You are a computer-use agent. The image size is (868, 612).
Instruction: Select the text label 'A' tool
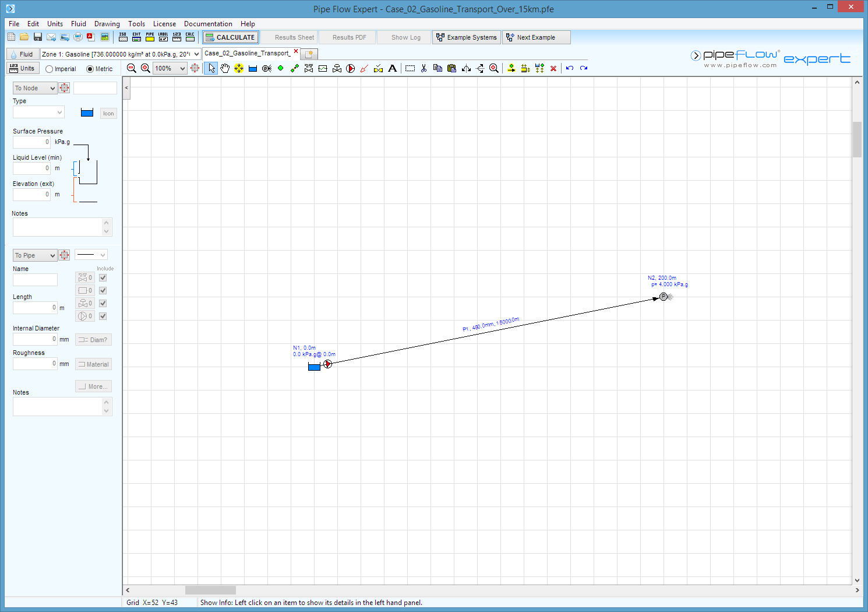(393, 68)
